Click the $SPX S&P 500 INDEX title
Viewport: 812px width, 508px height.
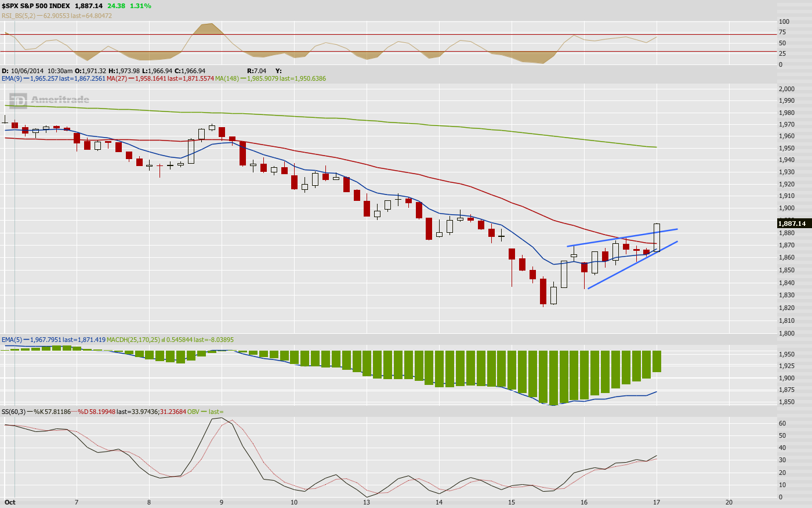click(x=36, y=6)
